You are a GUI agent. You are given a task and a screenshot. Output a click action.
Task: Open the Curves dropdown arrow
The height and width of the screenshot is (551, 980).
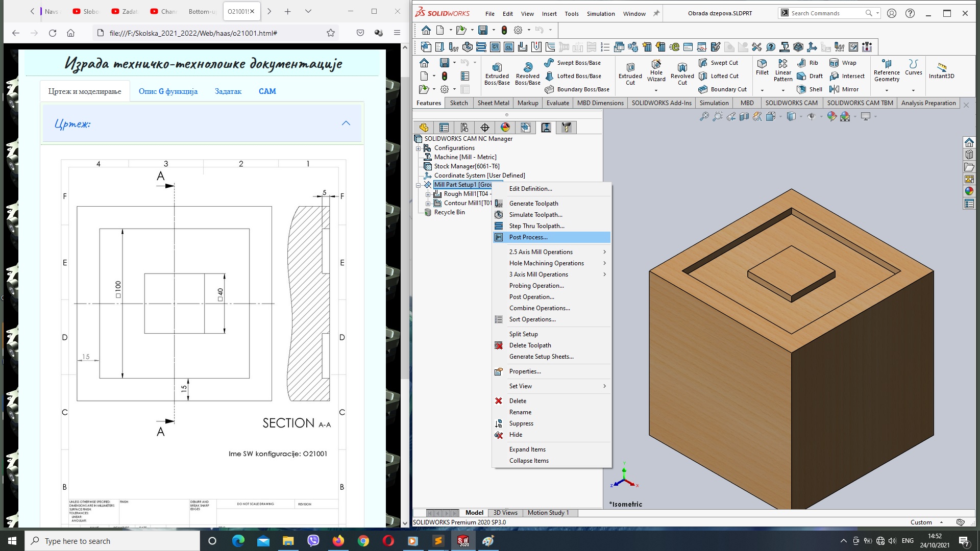point(913,90)
